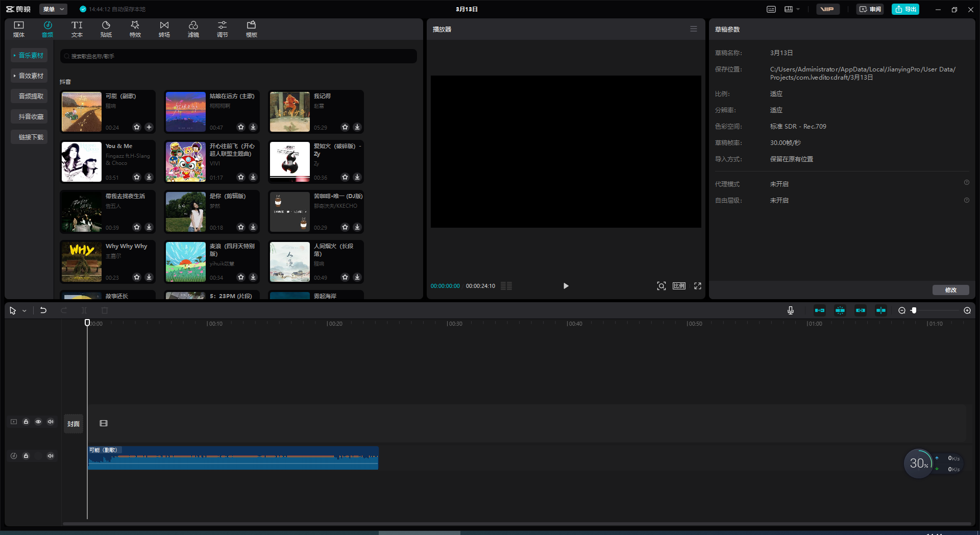Screen dimensions: 980x535
Task: Download 开心往前飞 song
Action: click(253, 177)
